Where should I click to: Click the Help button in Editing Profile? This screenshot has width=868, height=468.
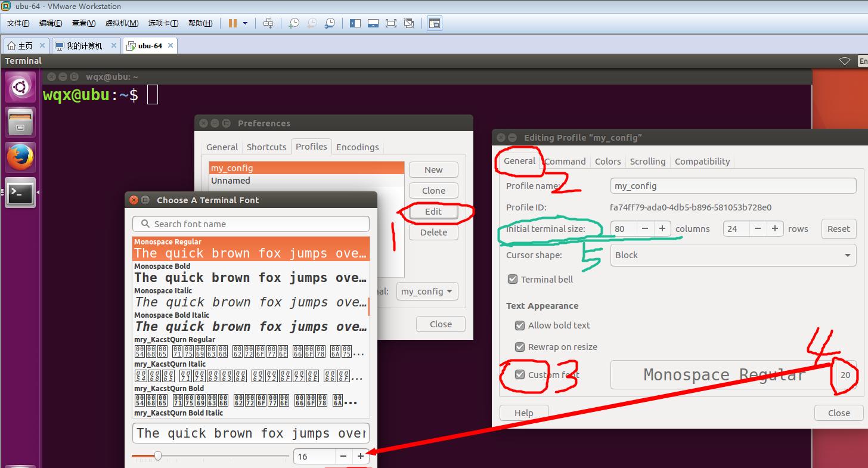tap(523, 413)
